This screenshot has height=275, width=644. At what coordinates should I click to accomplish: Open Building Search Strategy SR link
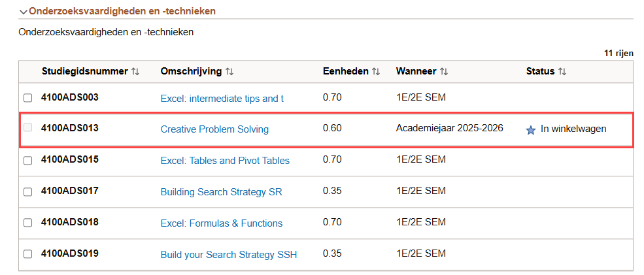(x=222, y=191)
